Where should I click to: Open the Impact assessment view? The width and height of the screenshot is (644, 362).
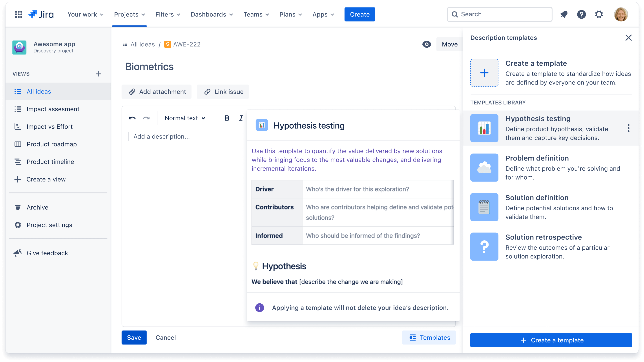53,109
